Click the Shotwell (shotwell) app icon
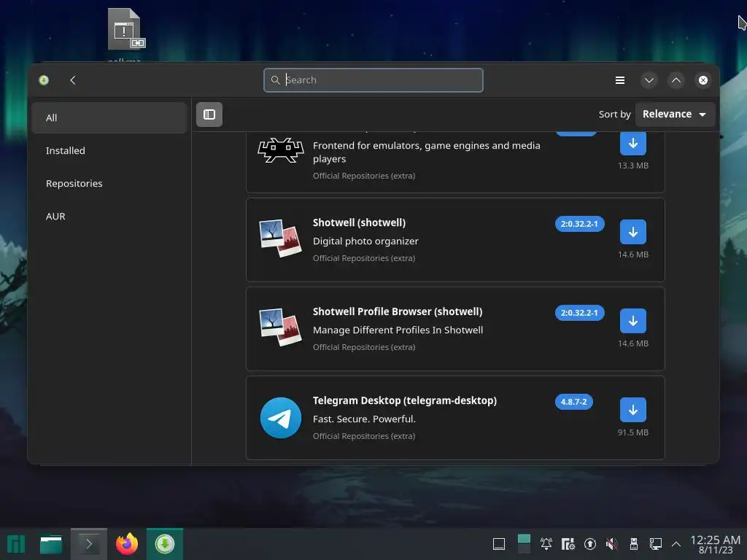The height and width of the screenshot is (560, 747). click(281, 238)
